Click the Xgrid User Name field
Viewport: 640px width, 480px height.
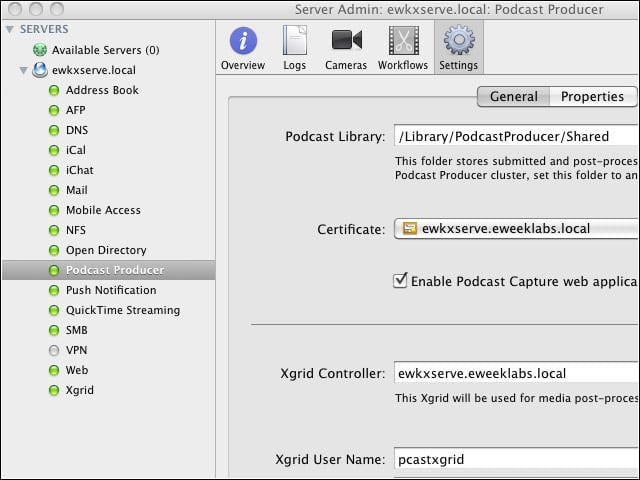pyautogui.click(x=516, y=459)
